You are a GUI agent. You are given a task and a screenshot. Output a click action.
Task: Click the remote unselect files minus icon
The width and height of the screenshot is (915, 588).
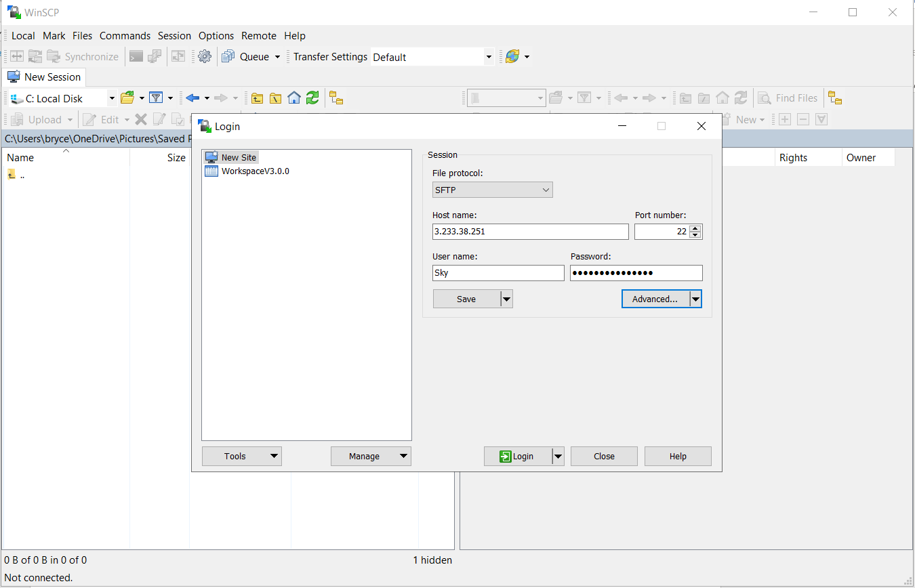tap(803, 120)
